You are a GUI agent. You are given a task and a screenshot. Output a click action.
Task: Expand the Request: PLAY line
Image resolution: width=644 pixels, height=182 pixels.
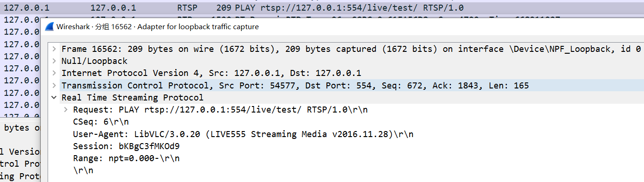point(66,110)
